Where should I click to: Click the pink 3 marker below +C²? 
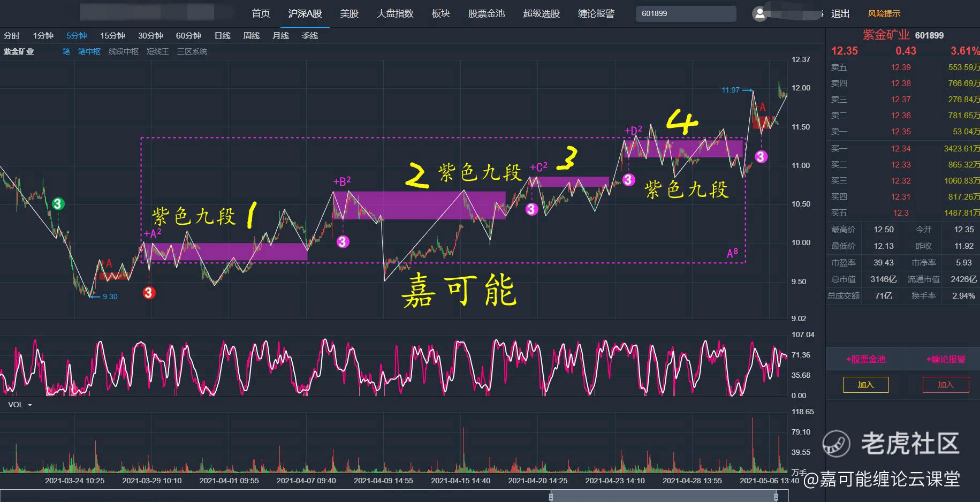click(531, 209)
